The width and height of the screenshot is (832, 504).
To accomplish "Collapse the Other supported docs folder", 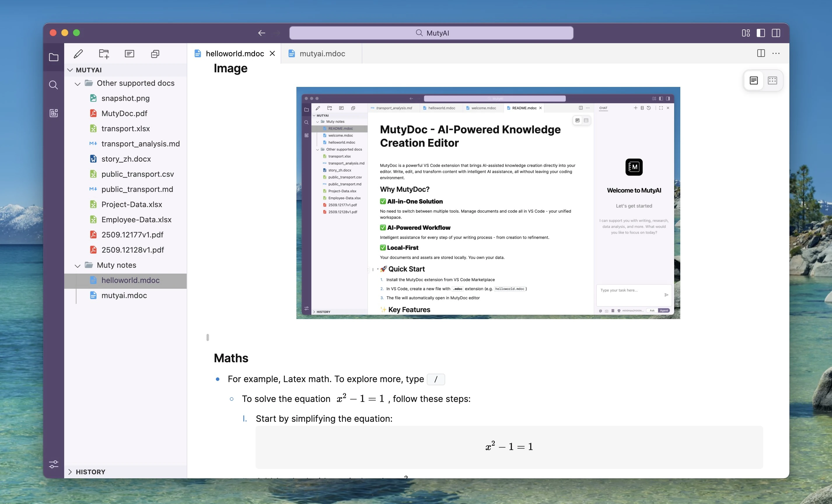I will pos(78,83).
